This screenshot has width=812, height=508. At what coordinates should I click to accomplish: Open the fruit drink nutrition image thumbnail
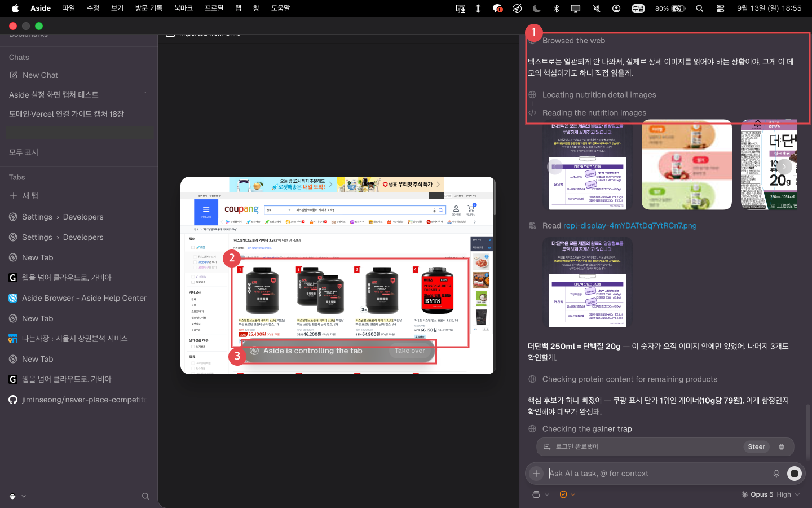[x=687, y=165]
